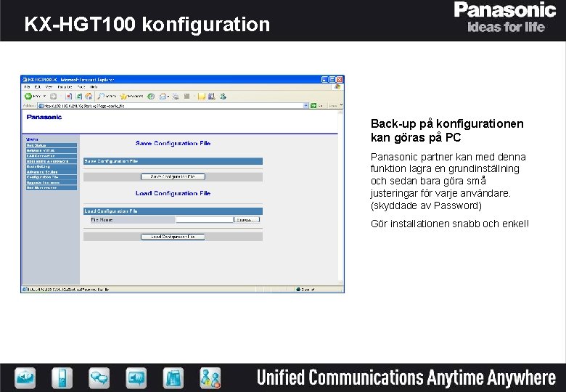Click the speaker announcement bubble icon
The height and width of the screenshot is (392, 566).
(x=136, y=378)
